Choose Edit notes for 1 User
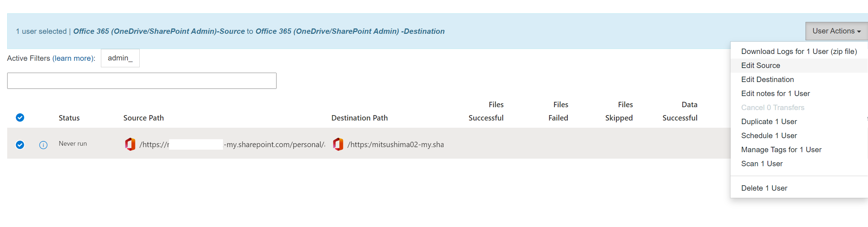The image size is (868, 227). (x=775, y=94)
